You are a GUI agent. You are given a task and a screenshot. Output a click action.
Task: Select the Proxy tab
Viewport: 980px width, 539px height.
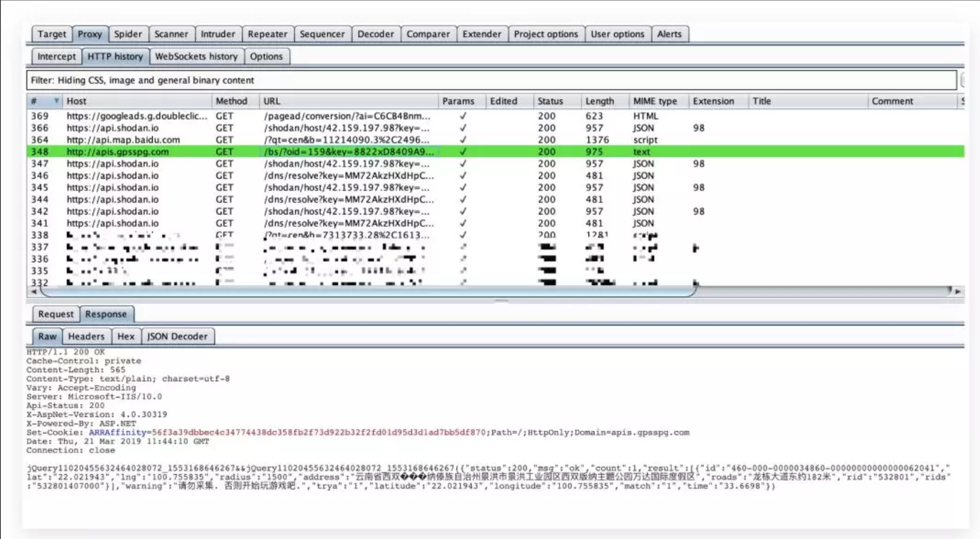[x=90, y=34]
